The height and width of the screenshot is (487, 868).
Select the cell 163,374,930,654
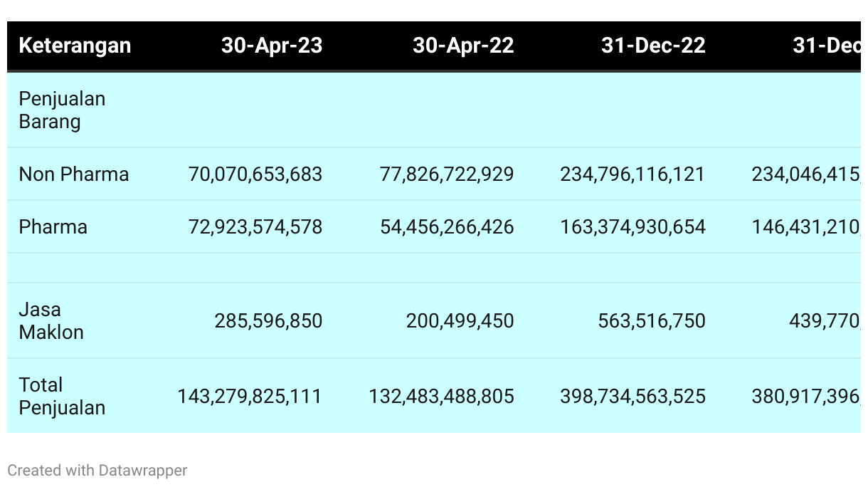(x=633, y=226)
